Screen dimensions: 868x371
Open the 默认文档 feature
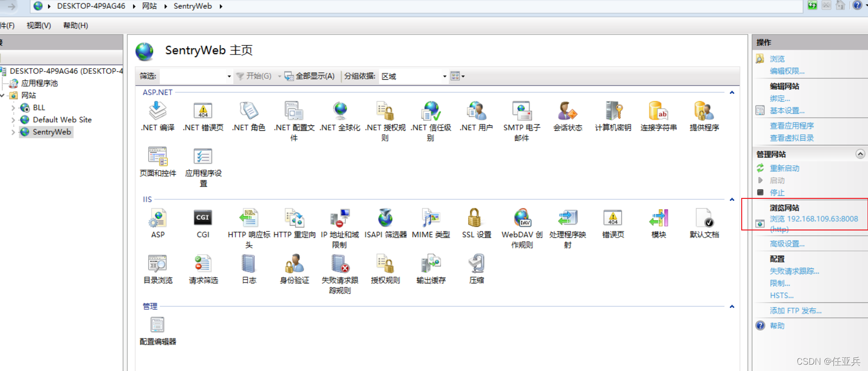pos(704,223)
